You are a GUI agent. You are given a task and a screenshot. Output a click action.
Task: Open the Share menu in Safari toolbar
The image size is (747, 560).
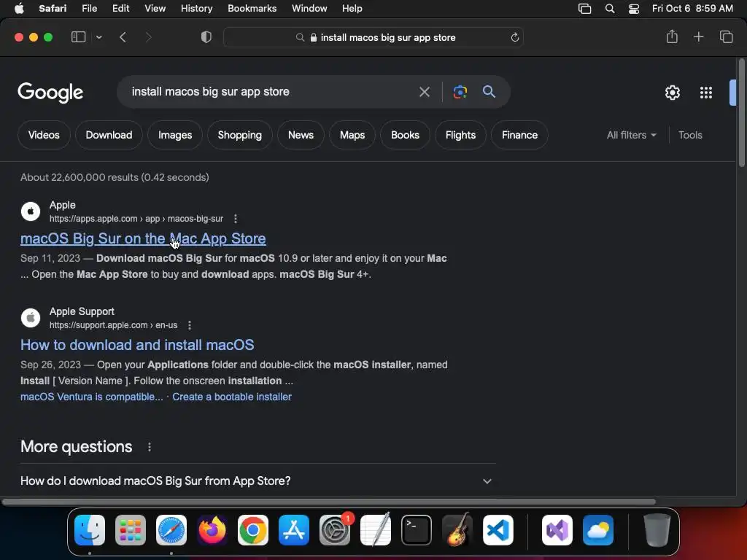click(672, 36)
